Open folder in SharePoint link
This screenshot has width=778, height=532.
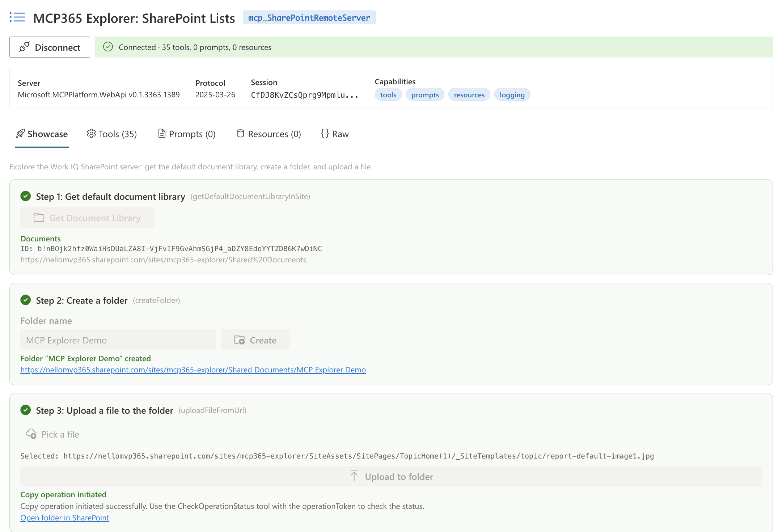click(64, 518)
